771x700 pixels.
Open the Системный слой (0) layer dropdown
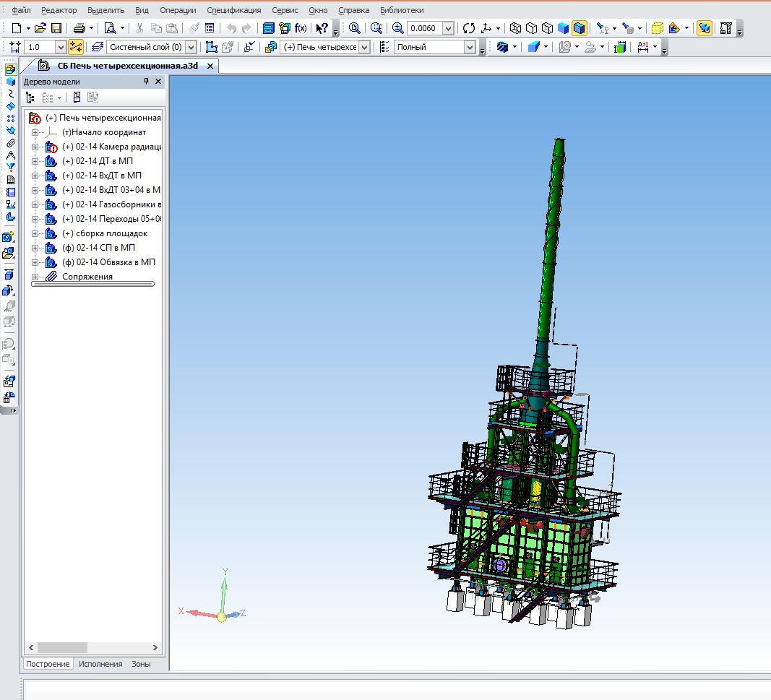pos(191,47)
